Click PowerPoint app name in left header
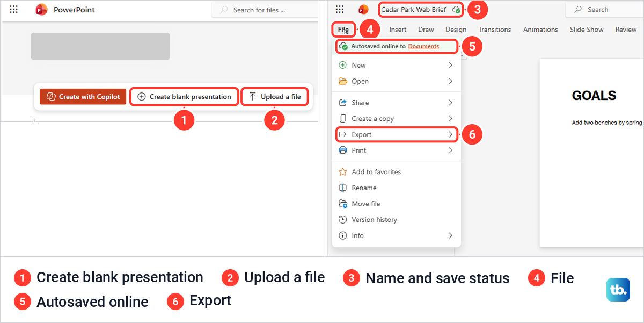Screen dimensions: 644x323 click(x=74, y=10)
